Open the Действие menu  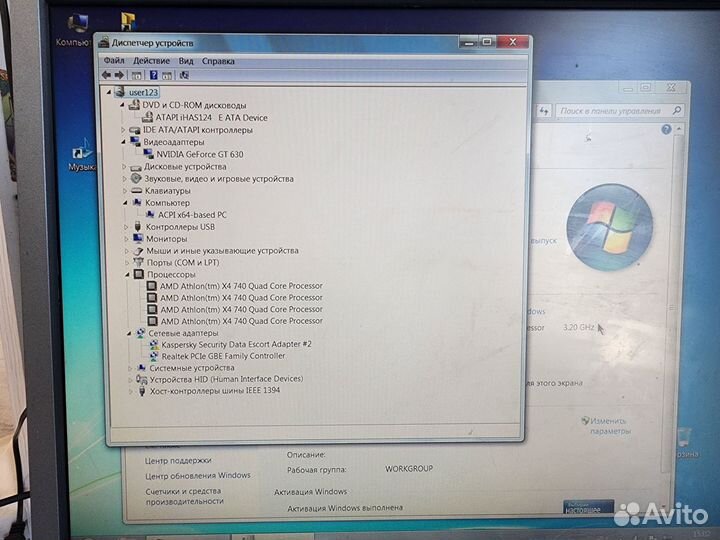tap(151, 61)
